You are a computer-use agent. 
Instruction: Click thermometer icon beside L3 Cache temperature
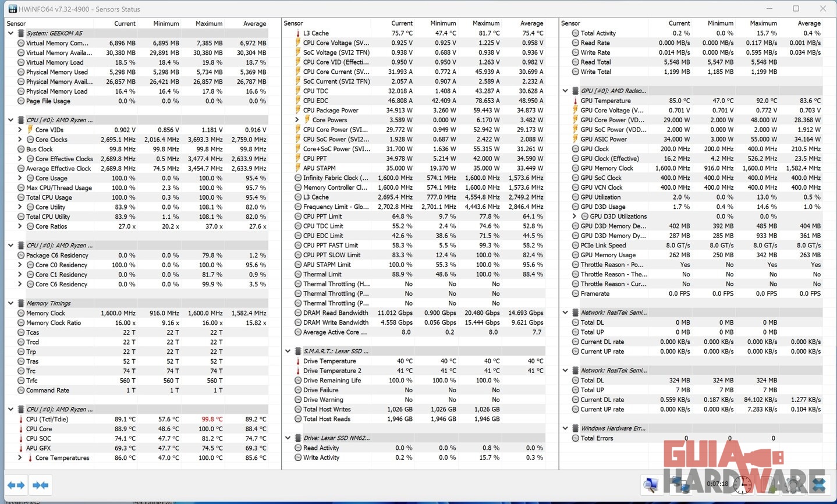(x=298, y=33)
